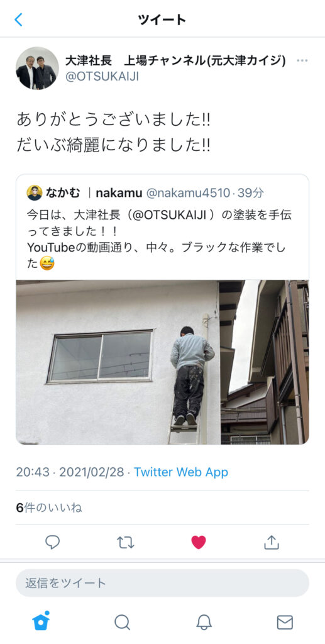
Task: Open the three-dot more options menu
Action: 302,60
